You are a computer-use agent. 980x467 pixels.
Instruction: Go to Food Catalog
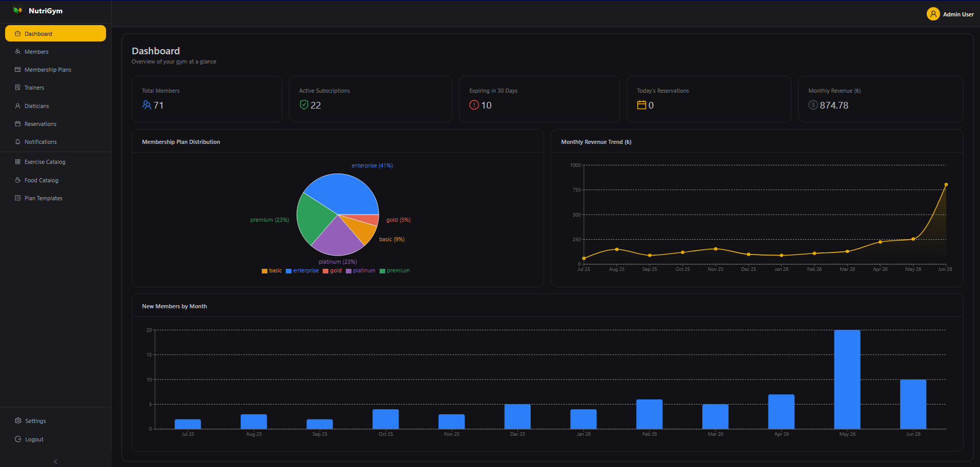(55, 180)
